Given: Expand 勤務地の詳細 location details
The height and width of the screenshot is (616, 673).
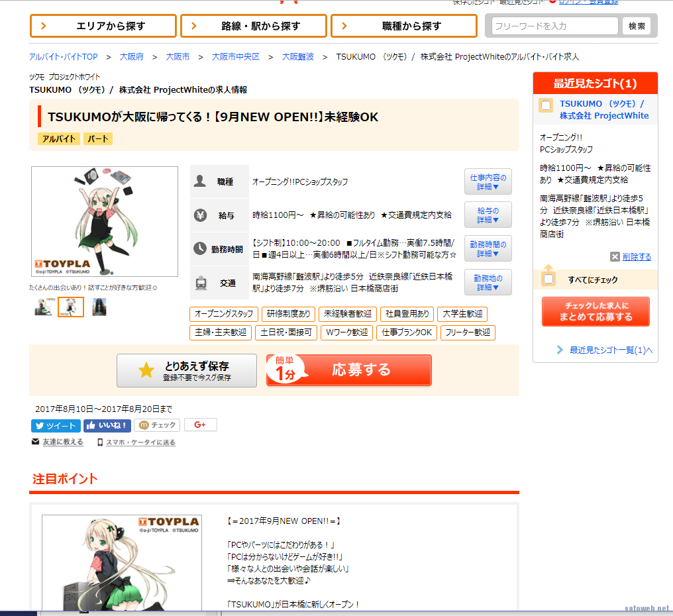Looking at the screenshot, I should pos(488,282).
